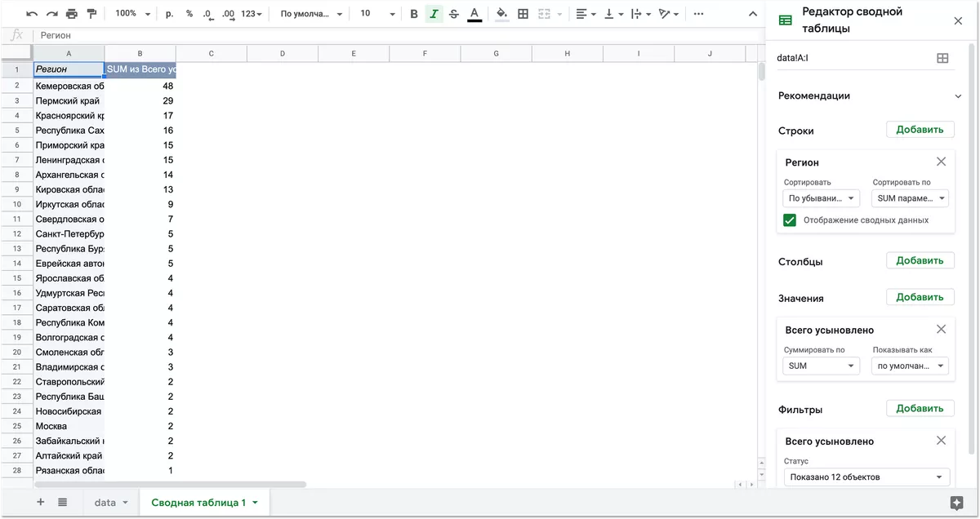Uncheck Отображение сводных данных checkbox
The height and width of the screenshot is (519, 980).
[x=790, y=220]
